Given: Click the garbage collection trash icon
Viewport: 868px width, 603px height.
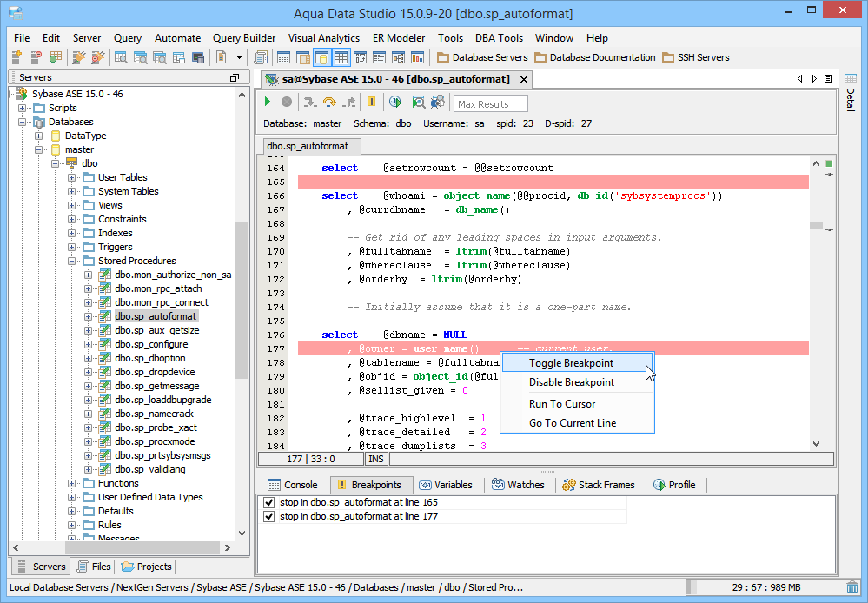Looking at the screenshot, I should click(851, 588).
